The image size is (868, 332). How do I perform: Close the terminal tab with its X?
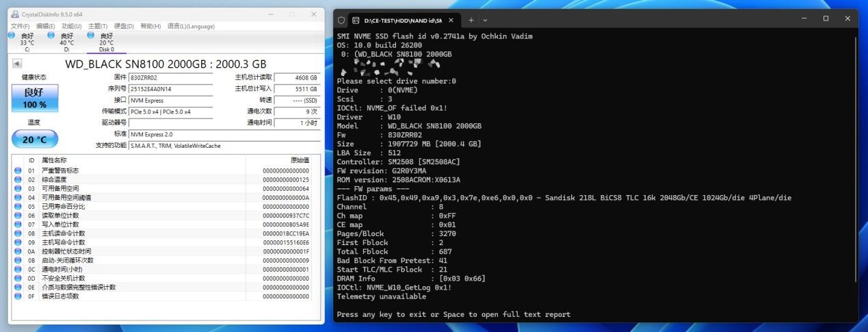tap(451, 20)
